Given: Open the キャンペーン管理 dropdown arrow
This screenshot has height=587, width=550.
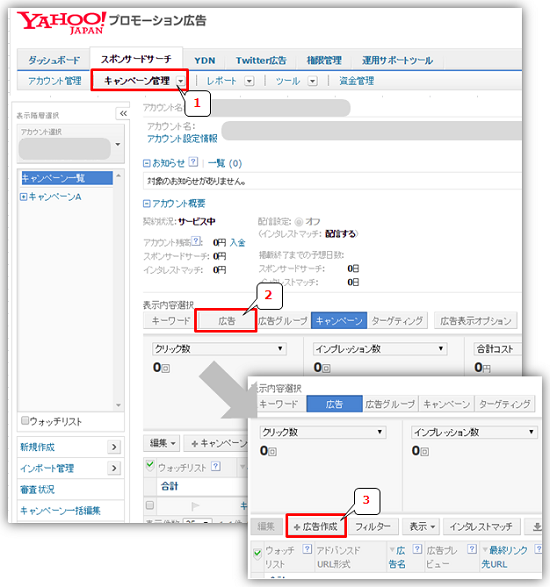Looking at the screenshot, I should 180,81.
